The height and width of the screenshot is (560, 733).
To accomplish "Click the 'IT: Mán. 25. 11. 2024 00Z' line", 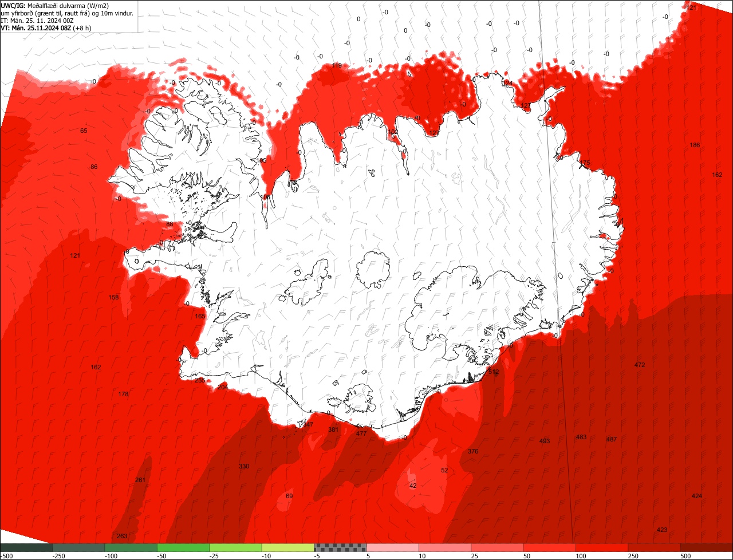I will point(37,20).
